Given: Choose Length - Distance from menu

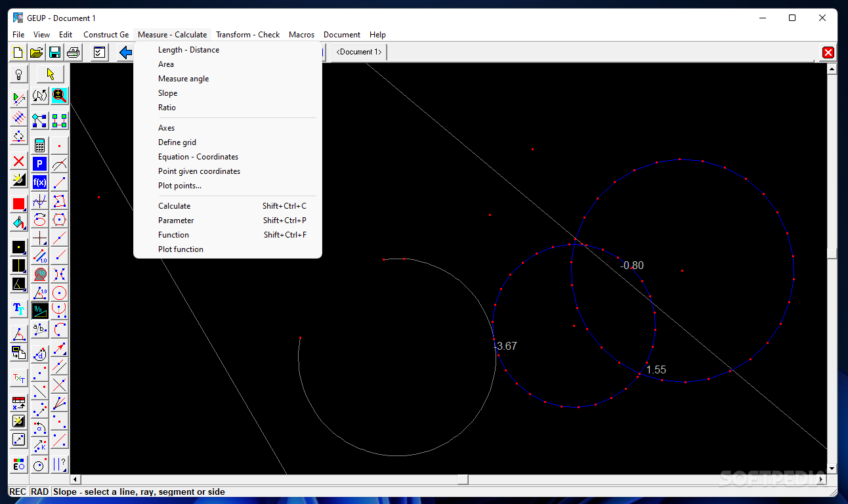Looking at the screenshot, I should click(188, 50).
